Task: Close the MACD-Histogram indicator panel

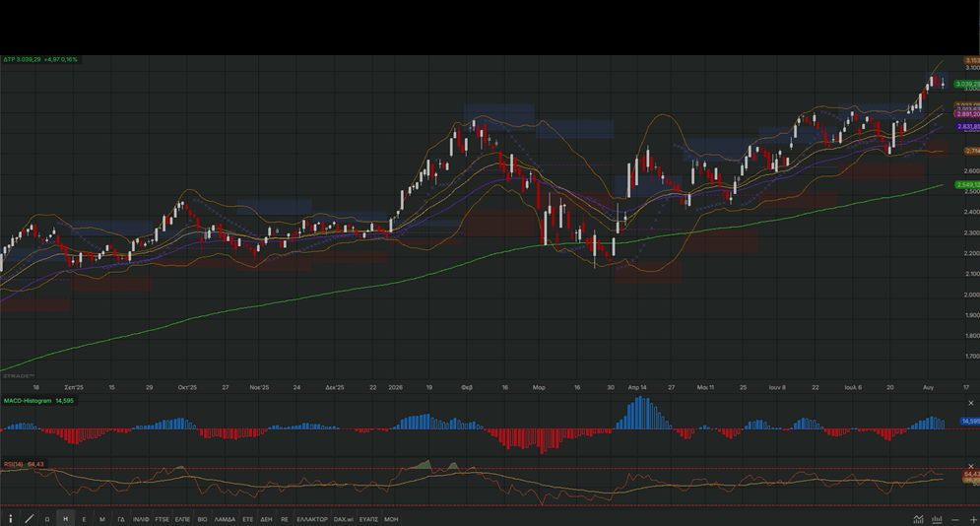Action: (970, 403)
